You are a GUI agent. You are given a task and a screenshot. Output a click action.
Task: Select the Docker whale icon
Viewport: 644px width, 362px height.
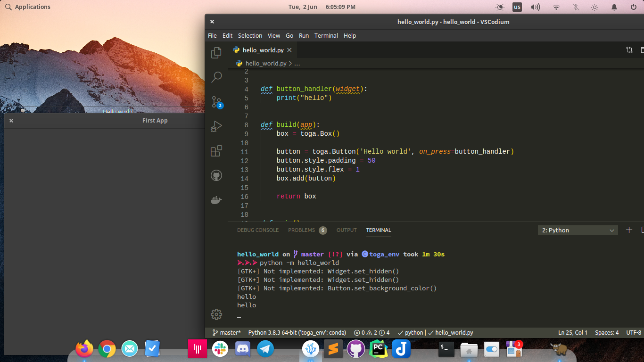tap(216, 199)
